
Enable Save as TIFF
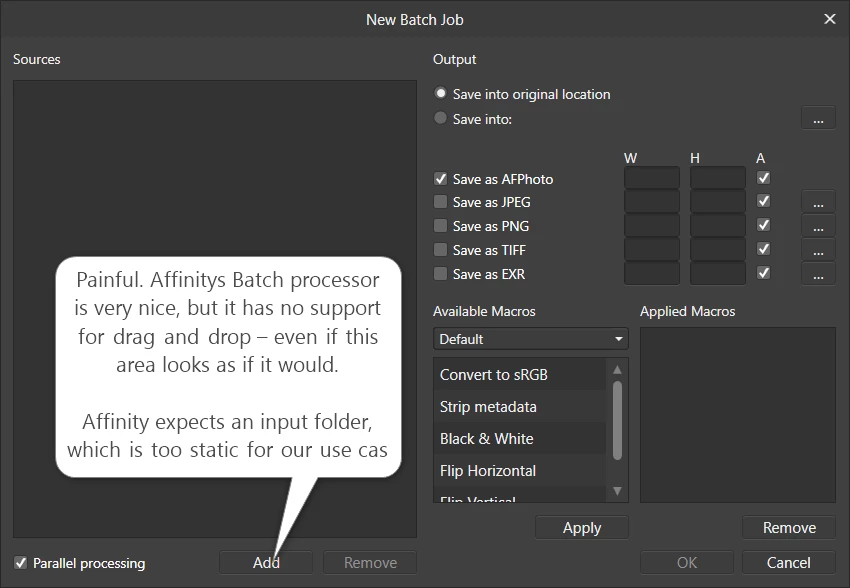(441, 249)
